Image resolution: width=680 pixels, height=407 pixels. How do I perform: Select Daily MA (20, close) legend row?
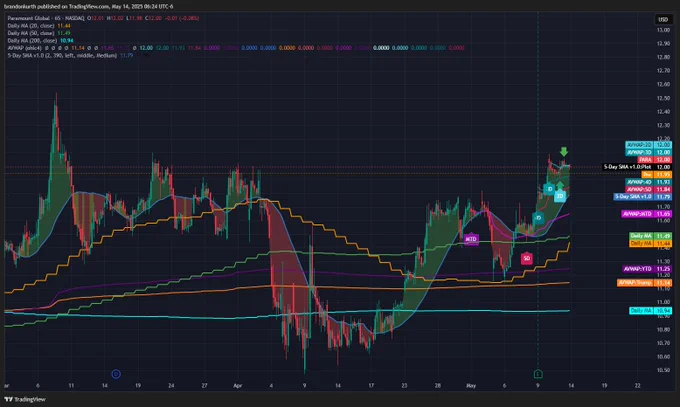click(x=39, y=26)
